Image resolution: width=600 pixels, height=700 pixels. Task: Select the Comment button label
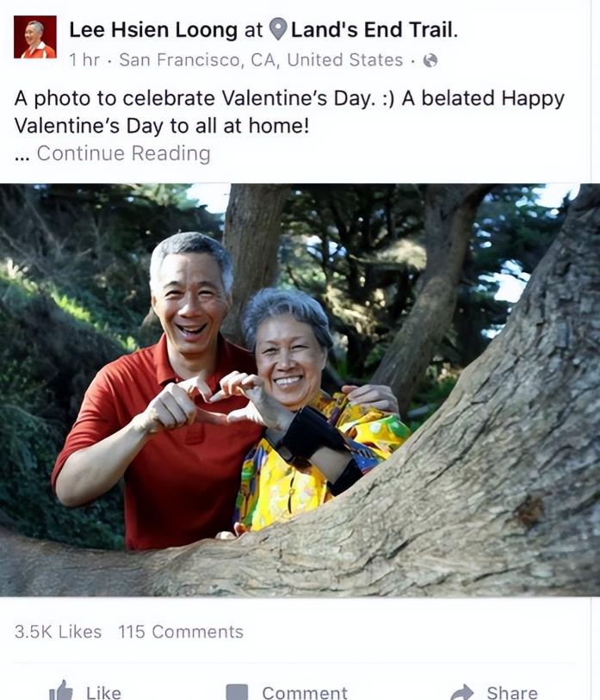coord(305,692)
